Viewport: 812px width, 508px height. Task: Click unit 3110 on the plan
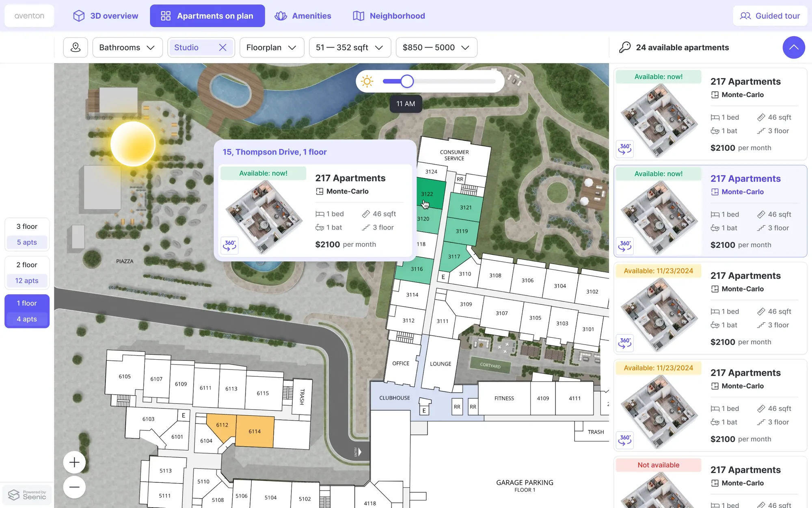465,274
